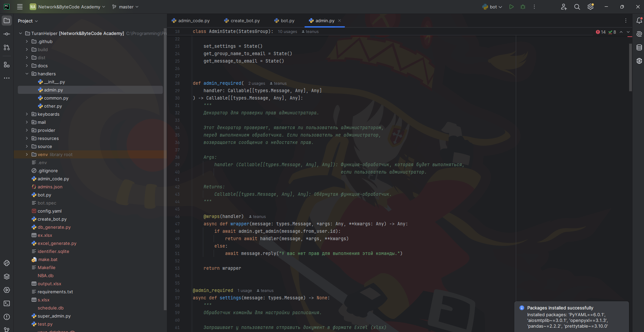Screen dimensions: 644x332
Task: Place cursor on 'return wrapper' line
Action: coord(222,268)
